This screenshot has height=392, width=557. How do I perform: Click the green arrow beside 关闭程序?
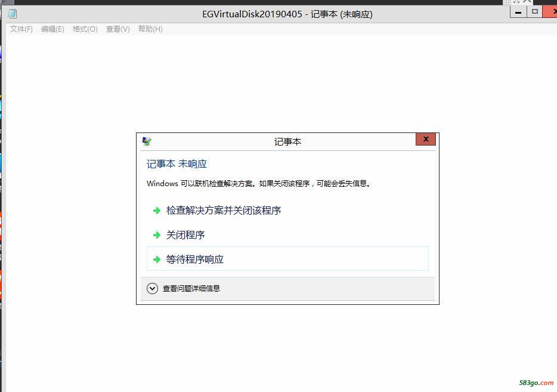pyautogui.click(x=157, y=235)
